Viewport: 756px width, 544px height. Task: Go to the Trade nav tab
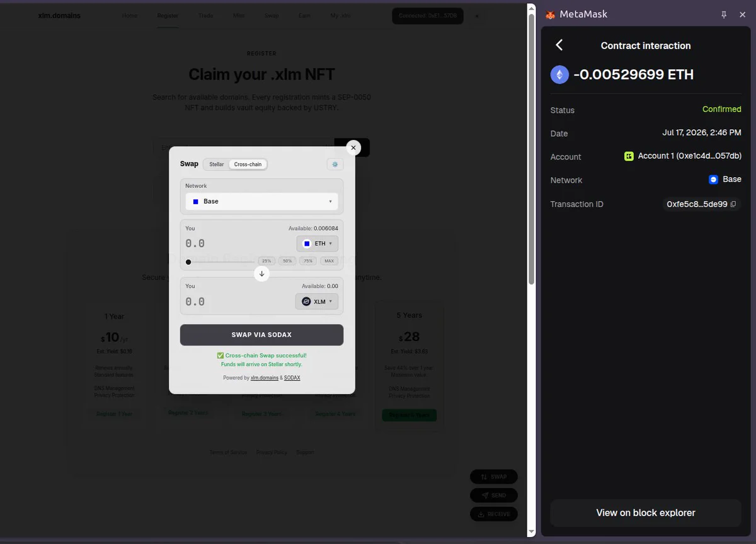click(206, 16)
